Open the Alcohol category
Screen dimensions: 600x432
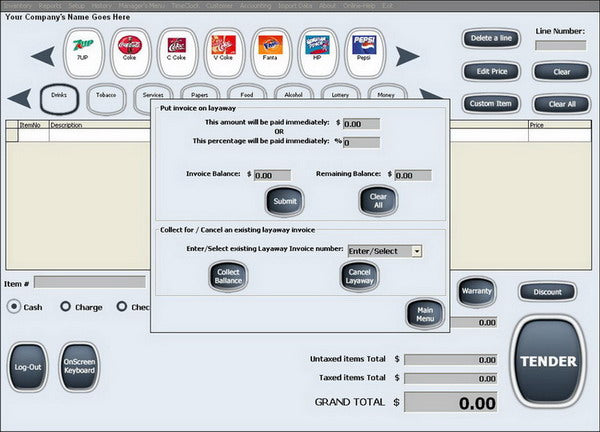293,92
